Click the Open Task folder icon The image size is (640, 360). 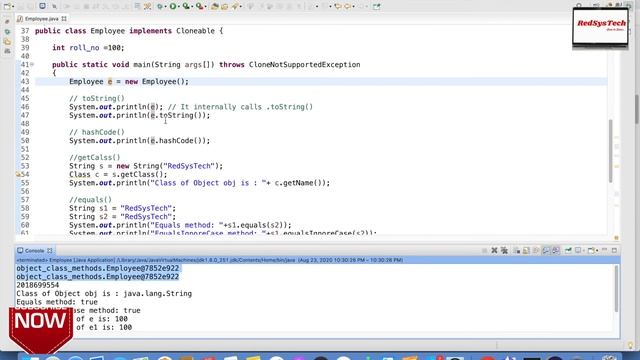point(224,7)
